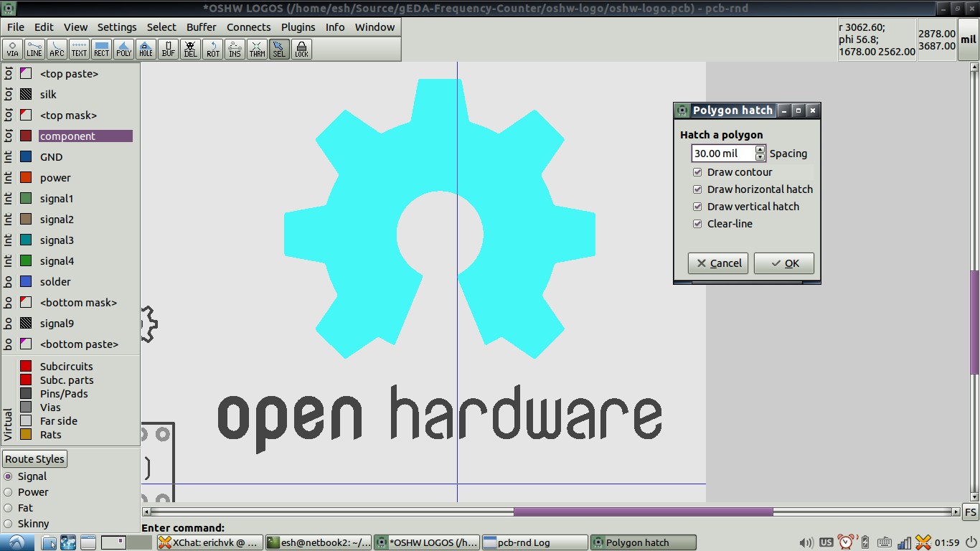Select the VIA tool
The height and width of the screenshot is (551, 980).
coord(11,49)
